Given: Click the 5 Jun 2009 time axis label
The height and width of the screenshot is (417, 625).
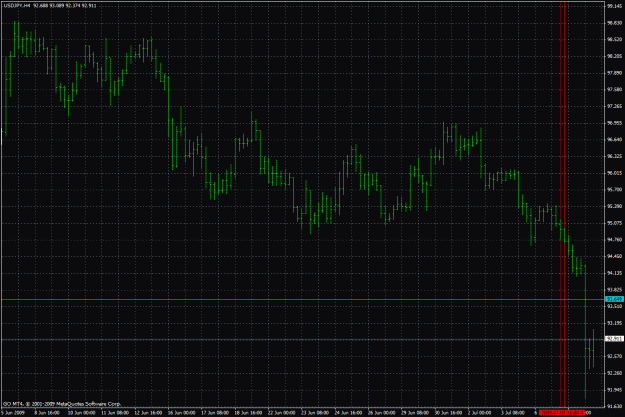Looking at the screenshot, I should [x=13, y=413].
